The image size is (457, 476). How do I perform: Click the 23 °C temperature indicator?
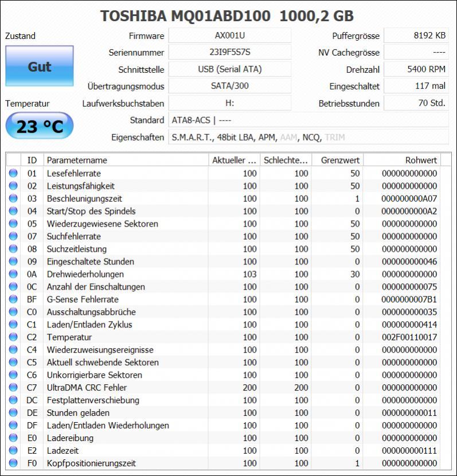[x=40, y=126]
